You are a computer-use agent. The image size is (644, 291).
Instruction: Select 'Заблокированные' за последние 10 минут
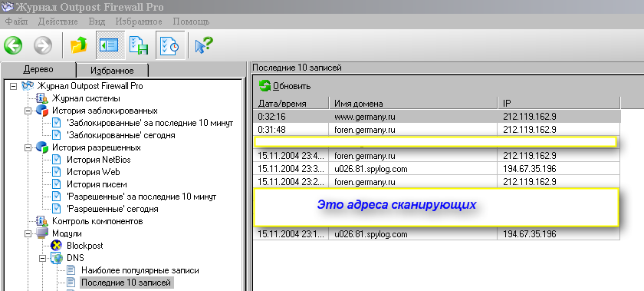150,123
